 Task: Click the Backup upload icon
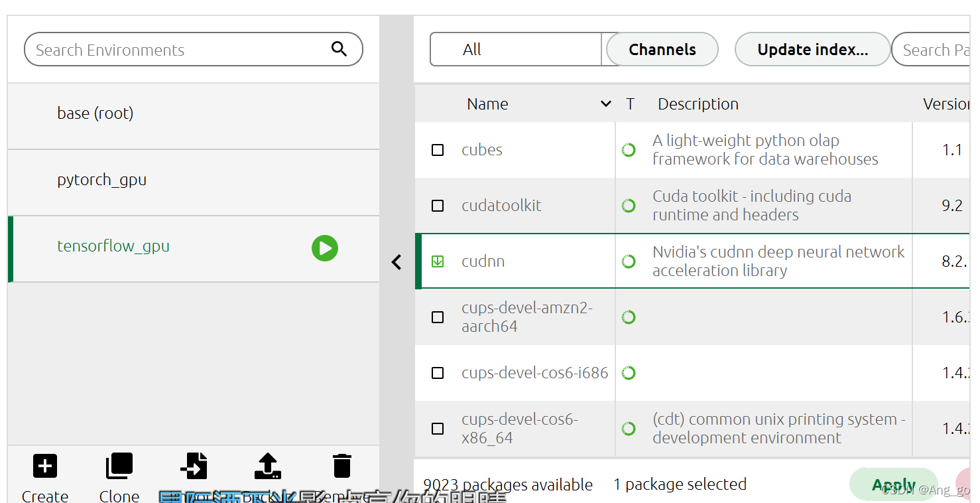pos(268,467)
